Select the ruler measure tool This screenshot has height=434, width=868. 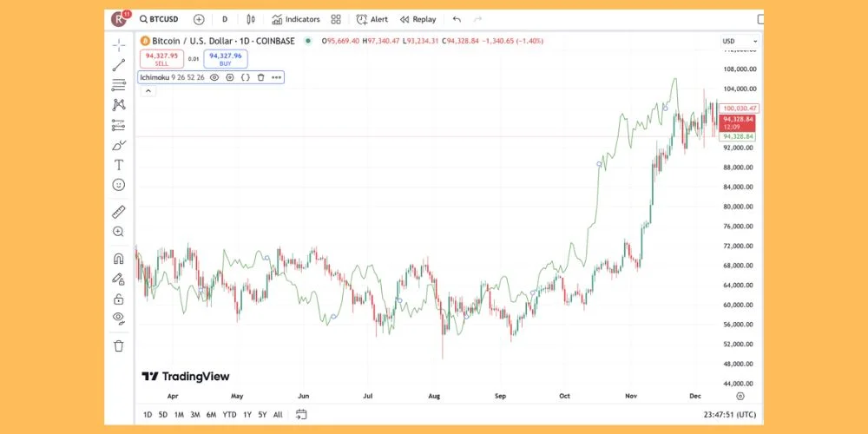[119, 211]
